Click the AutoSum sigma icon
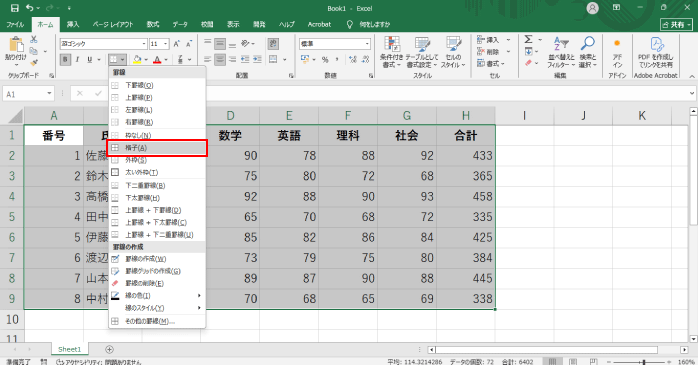The height and width of the screenshot is (365, 698). click(x=528, y=40)
